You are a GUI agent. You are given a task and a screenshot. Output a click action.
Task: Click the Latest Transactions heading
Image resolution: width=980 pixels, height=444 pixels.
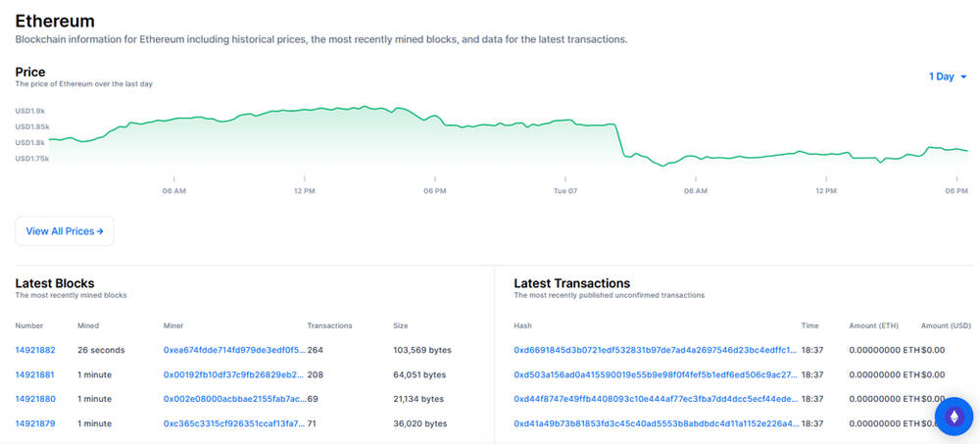(572, 283)
